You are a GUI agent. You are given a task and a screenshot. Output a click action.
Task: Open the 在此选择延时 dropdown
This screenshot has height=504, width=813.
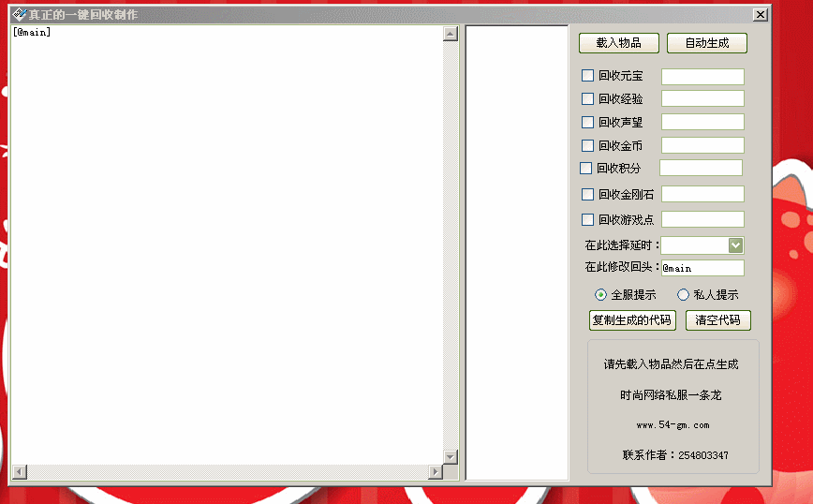(x=735, y=245)
